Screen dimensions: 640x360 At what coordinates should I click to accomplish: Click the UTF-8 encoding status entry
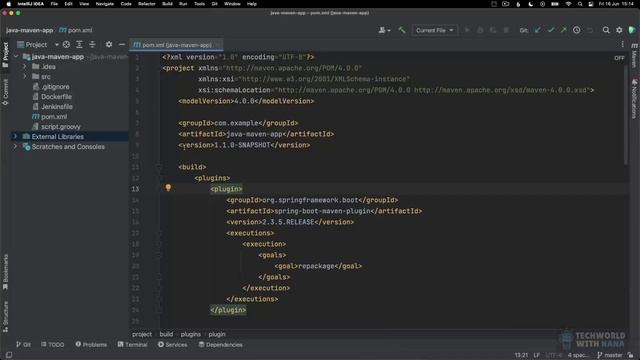pos(554,355)
